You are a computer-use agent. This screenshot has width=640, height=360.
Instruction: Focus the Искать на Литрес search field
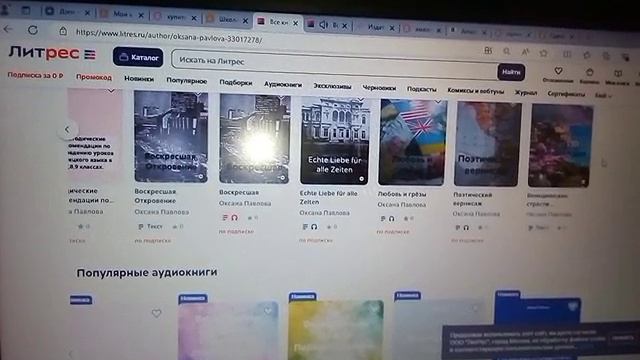pyautogui.click(x=335, y=64)
